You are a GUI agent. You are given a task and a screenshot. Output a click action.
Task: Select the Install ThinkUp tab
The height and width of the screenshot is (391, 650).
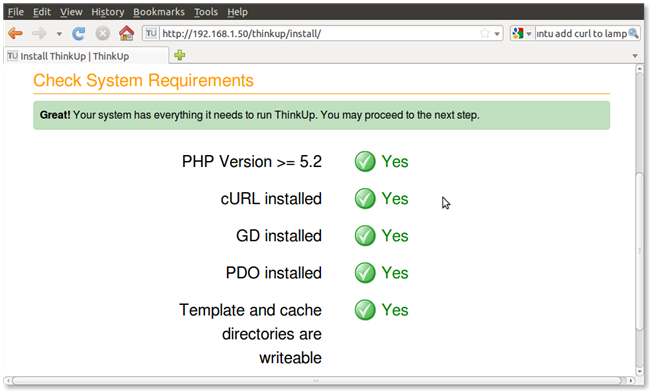coord(86,56)
